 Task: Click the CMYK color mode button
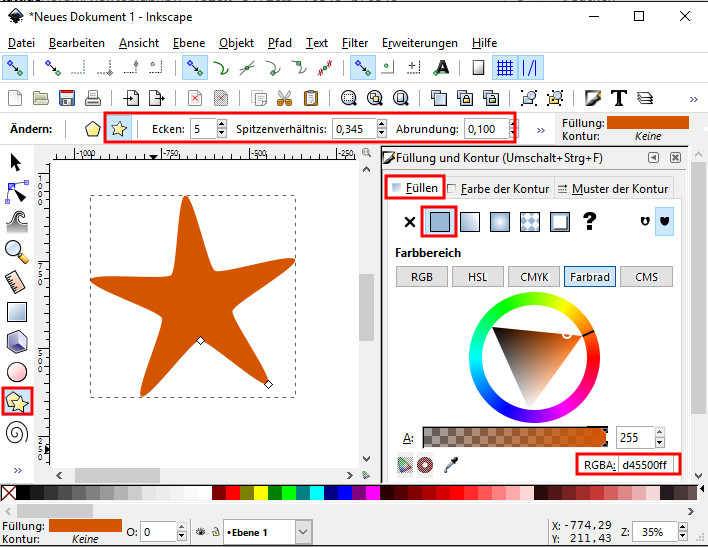534,277
